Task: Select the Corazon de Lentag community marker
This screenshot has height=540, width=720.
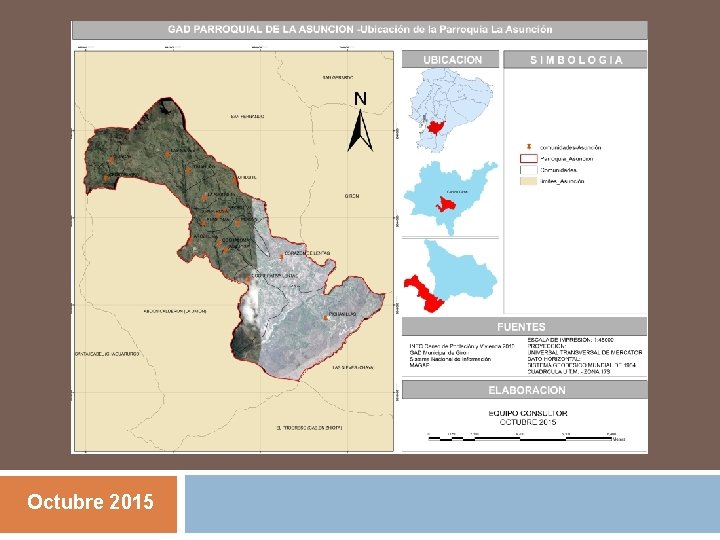Action: (x=282, y=257)
